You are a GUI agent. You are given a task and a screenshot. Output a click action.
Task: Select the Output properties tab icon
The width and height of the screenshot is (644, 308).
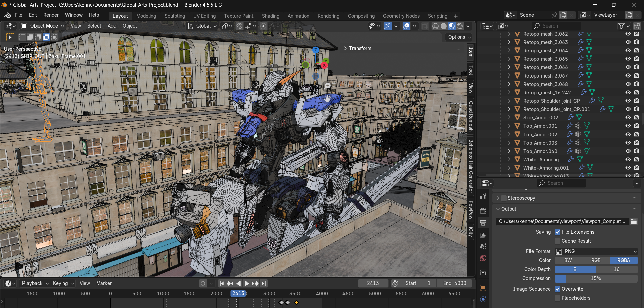[483, 222]
